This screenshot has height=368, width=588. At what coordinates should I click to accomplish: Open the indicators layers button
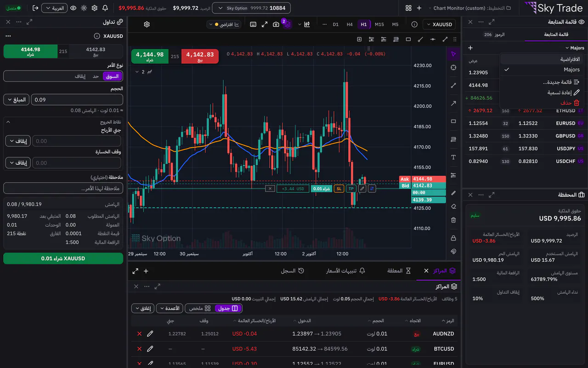click(287, 24)
